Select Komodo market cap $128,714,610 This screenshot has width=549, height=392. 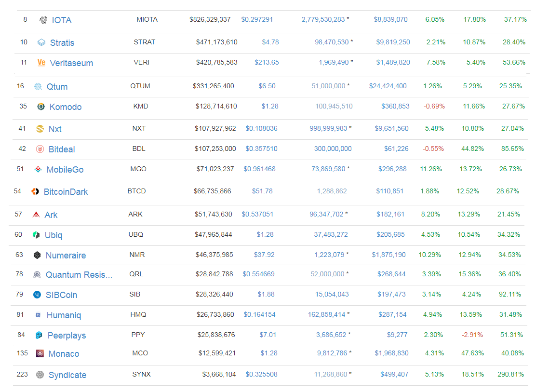[216, 106]
